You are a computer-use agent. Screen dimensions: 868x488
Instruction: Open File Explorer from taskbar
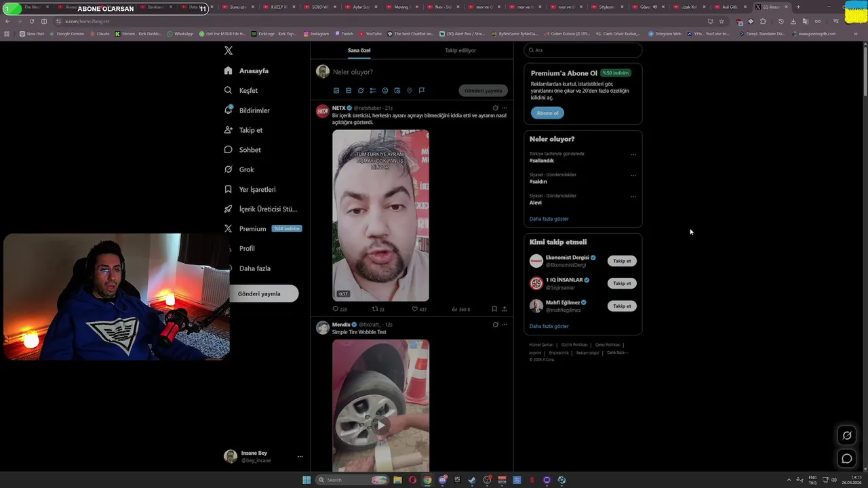(397, 480)
